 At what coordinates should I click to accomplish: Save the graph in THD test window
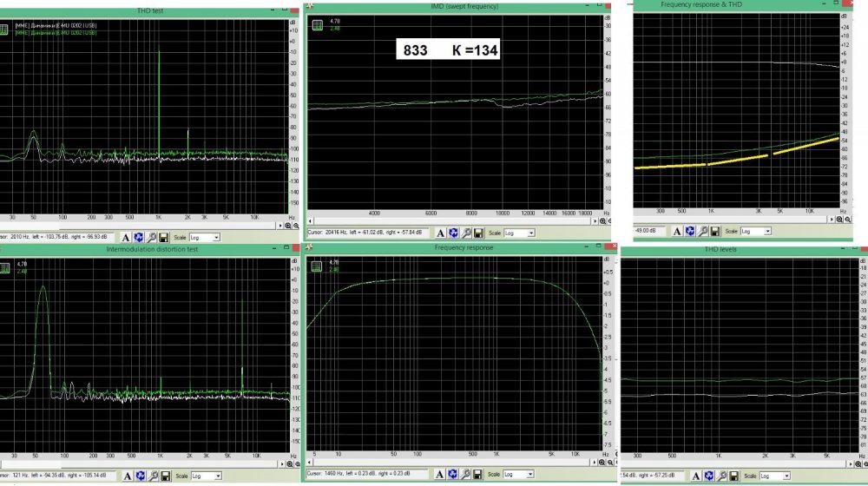pyautogui.click(x=164, y=238)
